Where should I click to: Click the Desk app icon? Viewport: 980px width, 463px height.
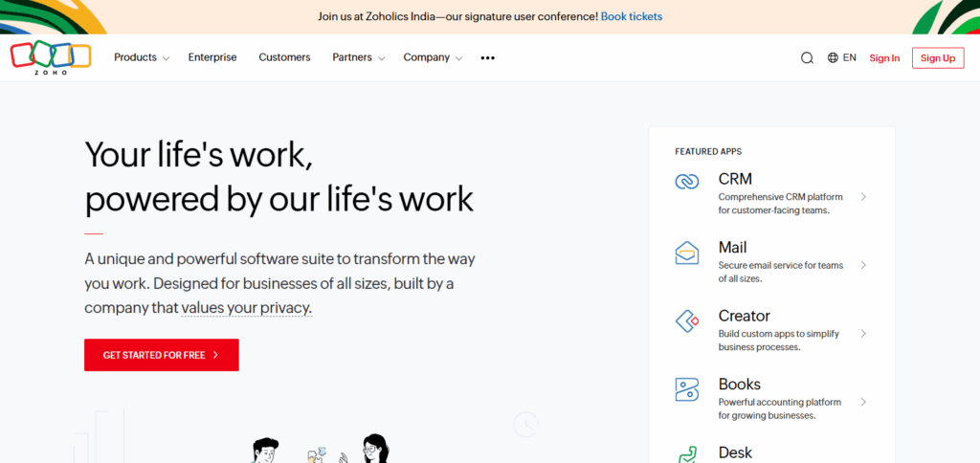point(687,454)
